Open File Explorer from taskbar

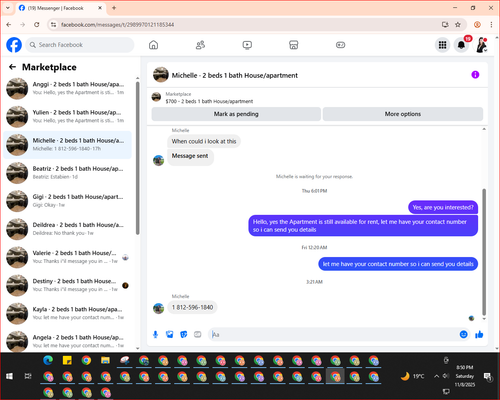105,360
